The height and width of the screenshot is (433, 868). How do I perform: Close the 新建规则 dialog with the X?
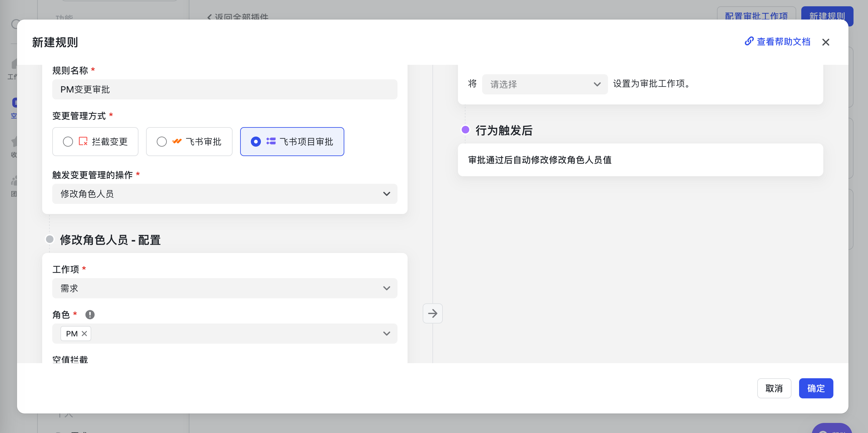coord(825,42)
